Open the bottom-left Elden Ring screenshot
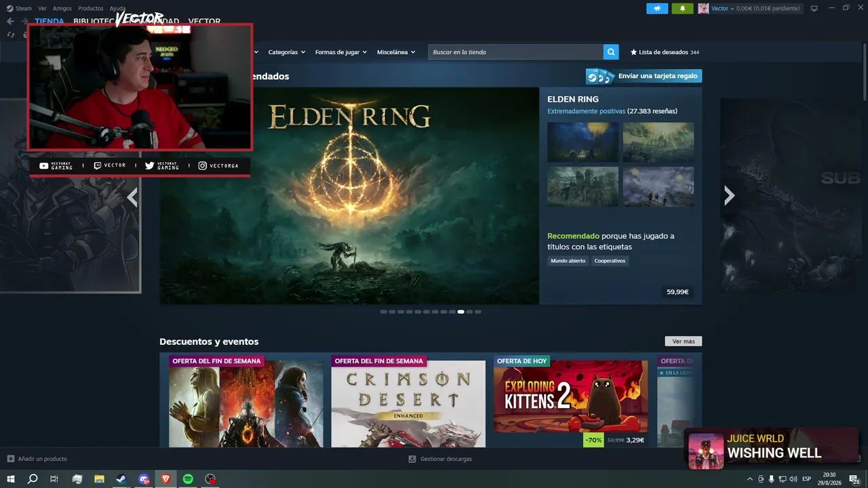 [x=583, y=186]
